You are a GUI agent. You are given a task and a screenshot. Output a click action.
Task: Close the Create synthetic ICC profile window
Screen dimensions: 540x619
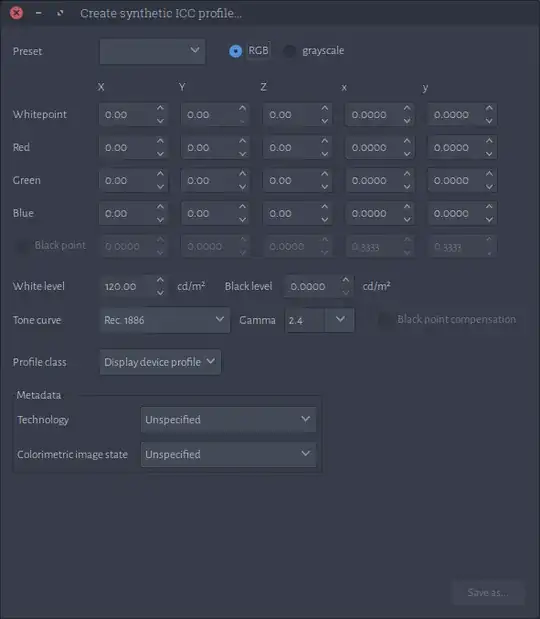[x=17, y=13]
